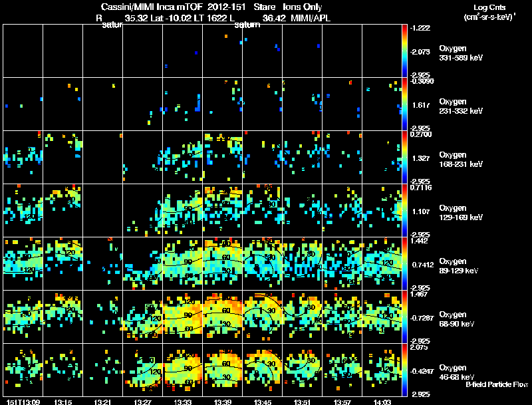Click the '-2.073' colorbar midpoint value
532x405 pixels.
(420, 52)
